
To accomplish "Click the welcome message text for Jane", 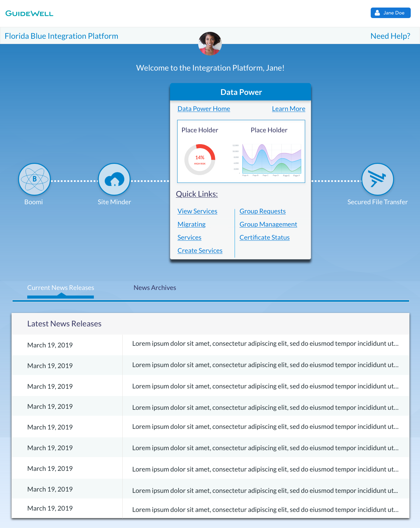I will click(210, 68).
